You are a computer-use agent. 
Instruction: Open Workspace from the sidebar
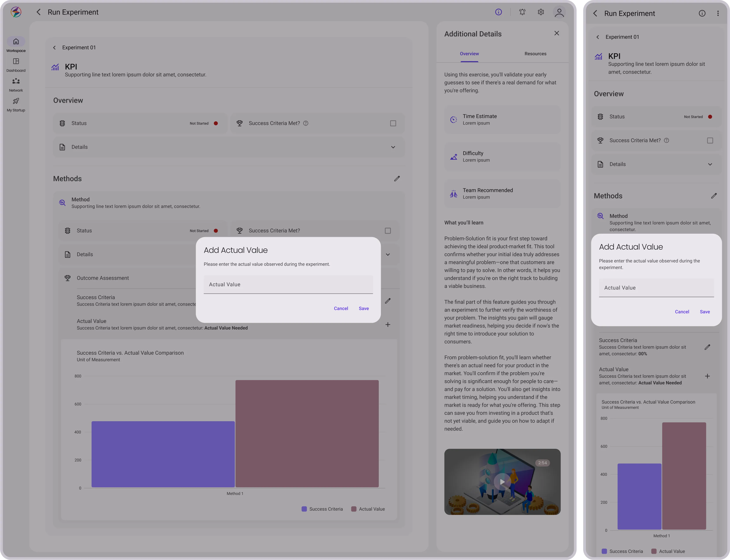click(x=16, y=42)
